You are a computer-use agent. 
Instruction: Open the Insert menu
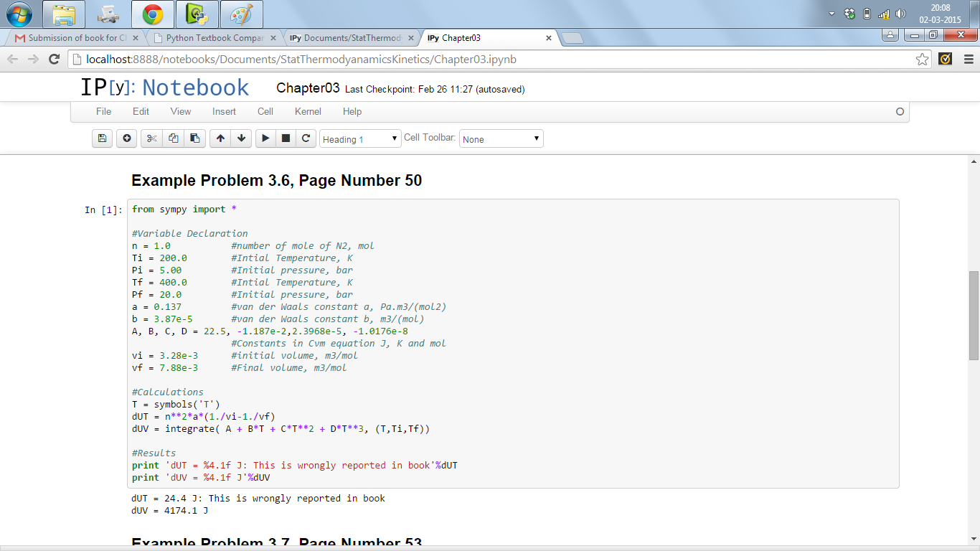(224, 111)
